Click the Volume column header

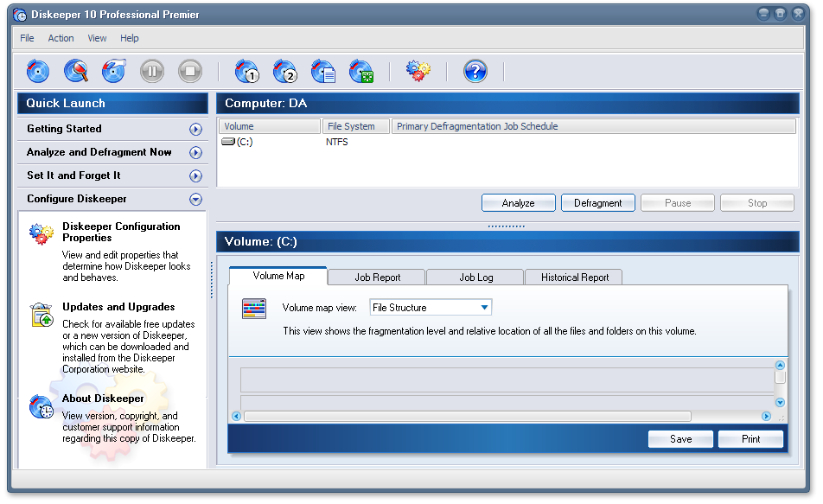click(x=270, y=126)
